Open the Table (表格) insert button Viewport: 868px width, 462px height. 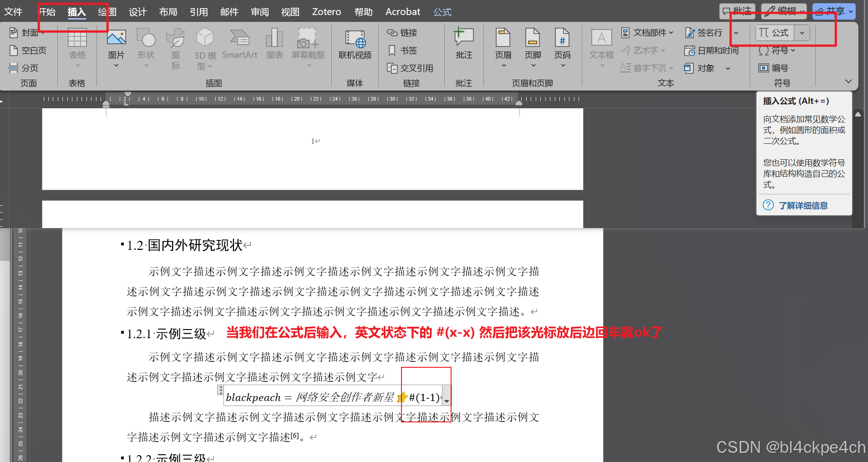(x=77, y=48)
